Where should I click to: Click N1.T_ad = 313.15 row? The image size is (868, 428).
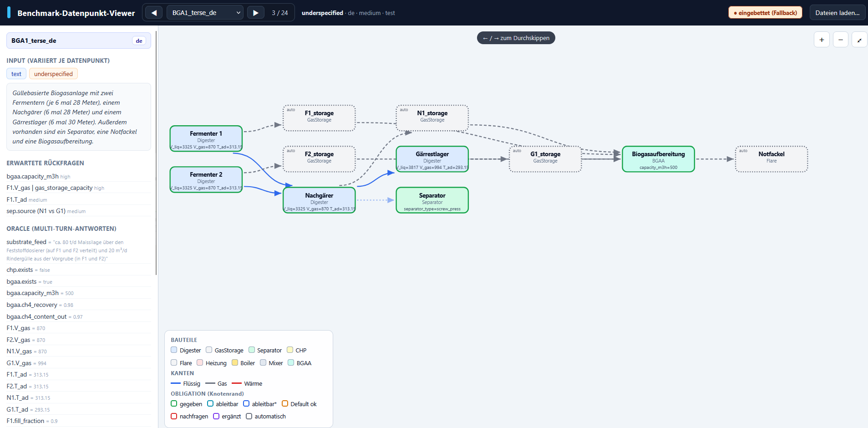click(x=79, y=397)
